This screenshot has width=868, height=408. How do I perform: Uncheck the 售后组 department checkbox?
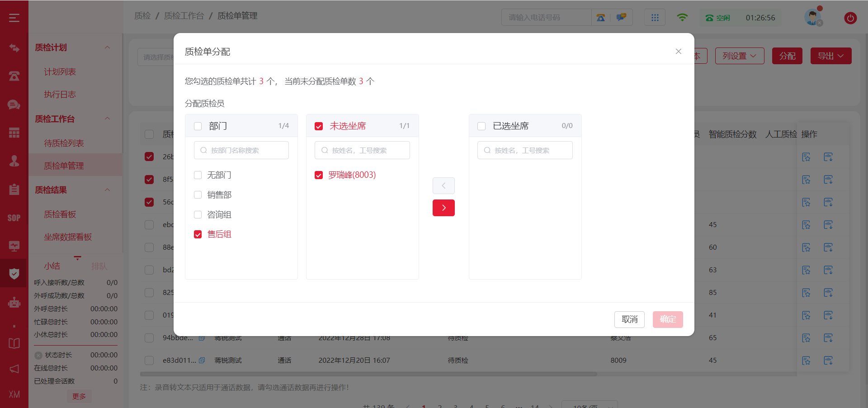tap(198, 234)
